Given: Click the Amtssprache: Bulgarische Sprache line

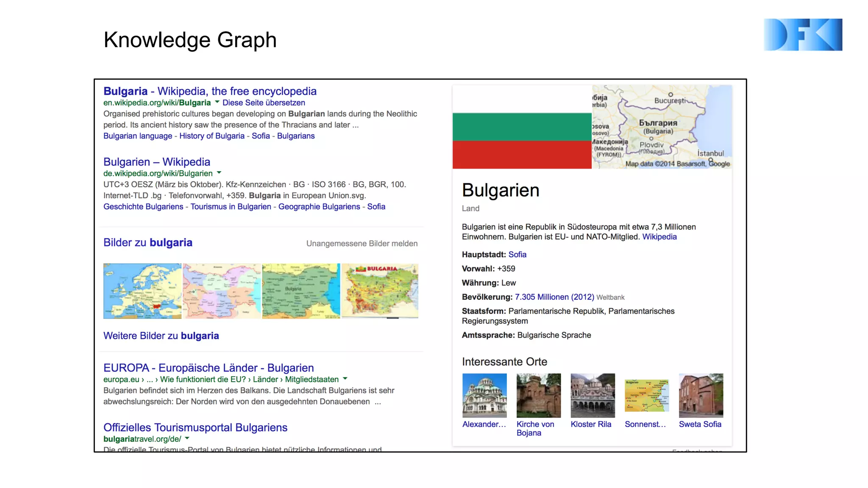Looking at the screenshot, I should [x=526, y=335].
